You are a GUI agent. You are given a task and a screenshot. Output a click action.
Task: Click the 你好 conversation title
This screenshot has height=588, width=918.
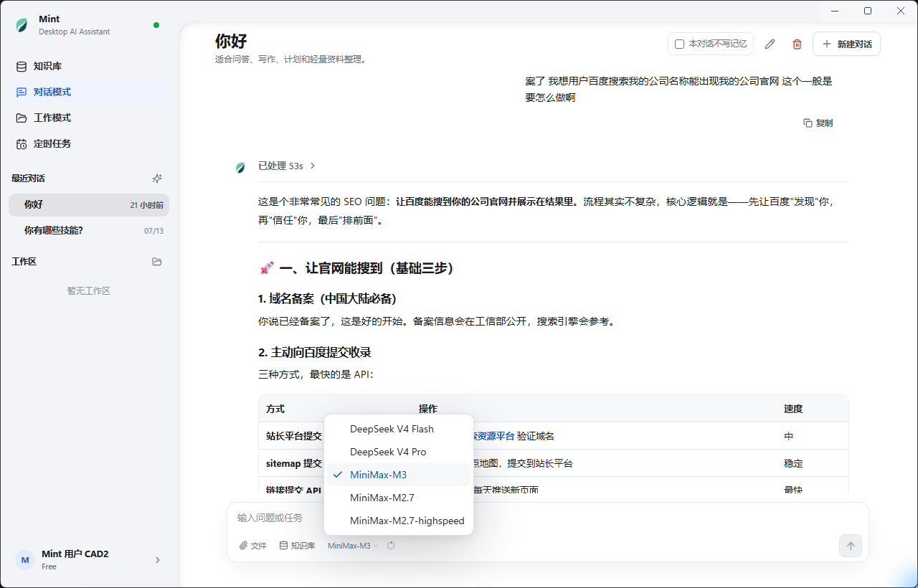231,41
